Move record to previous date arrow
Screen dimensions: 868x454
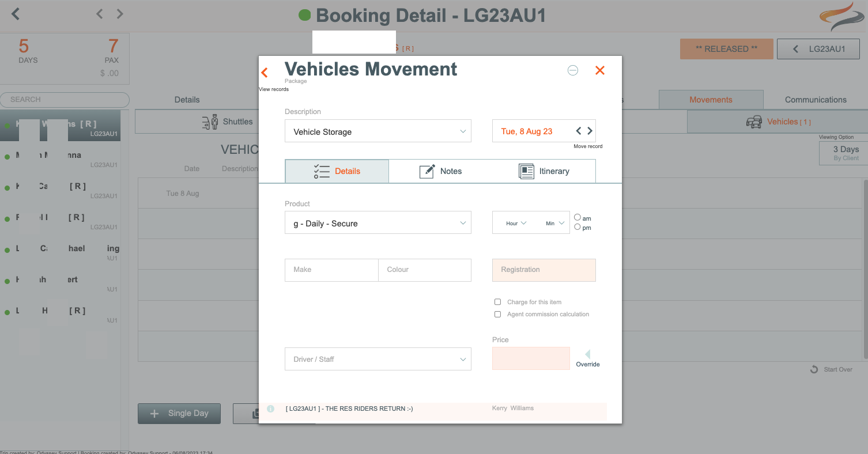(579, 131)
